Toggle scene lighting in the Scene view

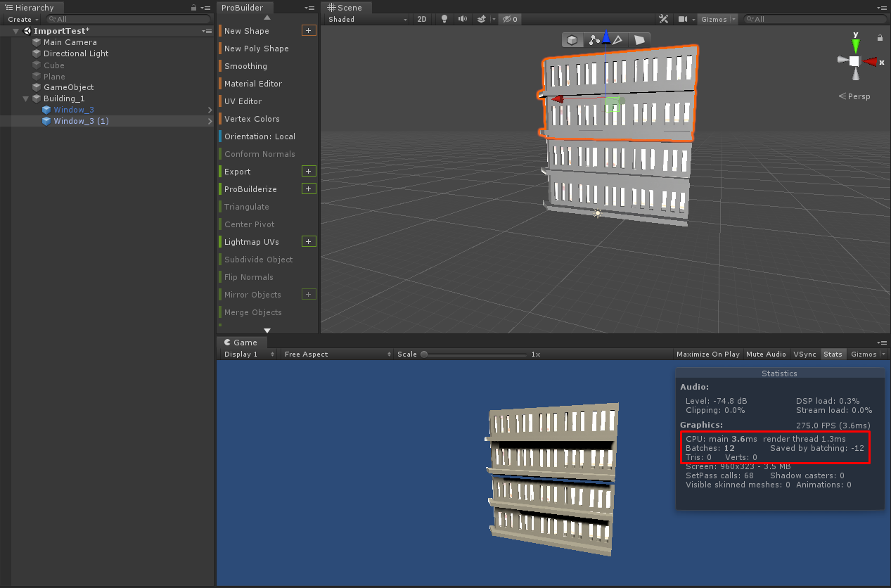(444, 19)
